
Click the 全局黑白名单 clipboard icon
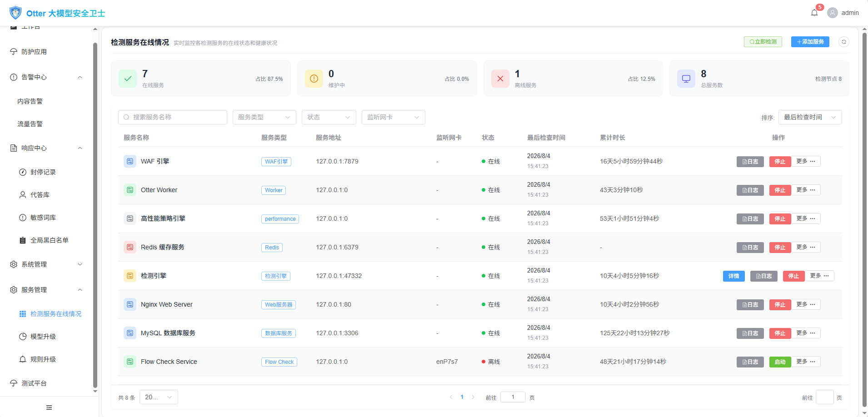pos(23,240)
